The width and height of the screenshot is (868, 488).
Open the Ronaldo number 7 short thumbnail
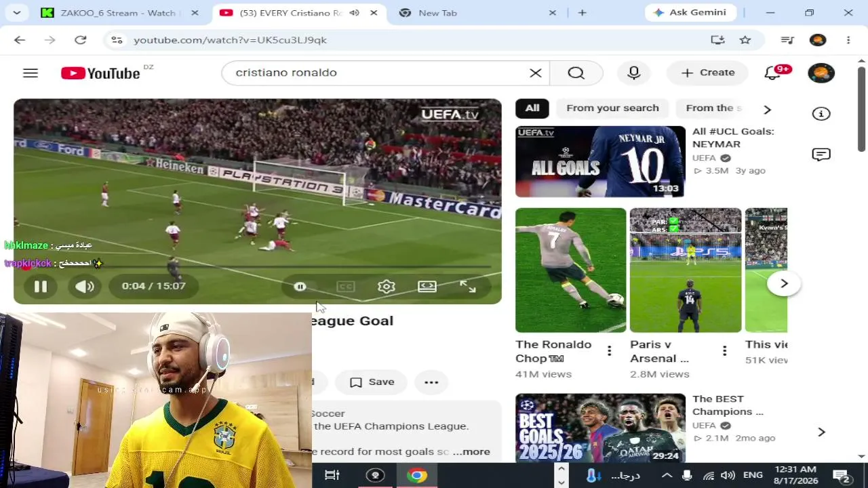[x=571, y=270]
